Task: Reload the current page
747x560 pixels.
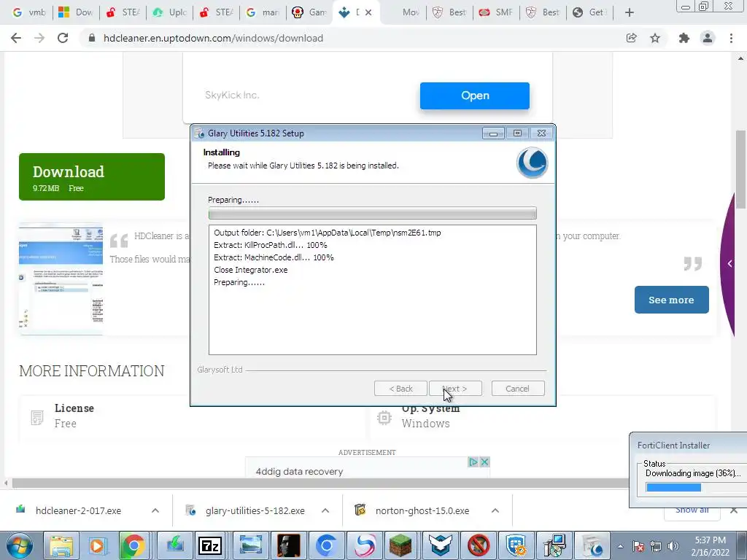Action: tap(63, 38)
